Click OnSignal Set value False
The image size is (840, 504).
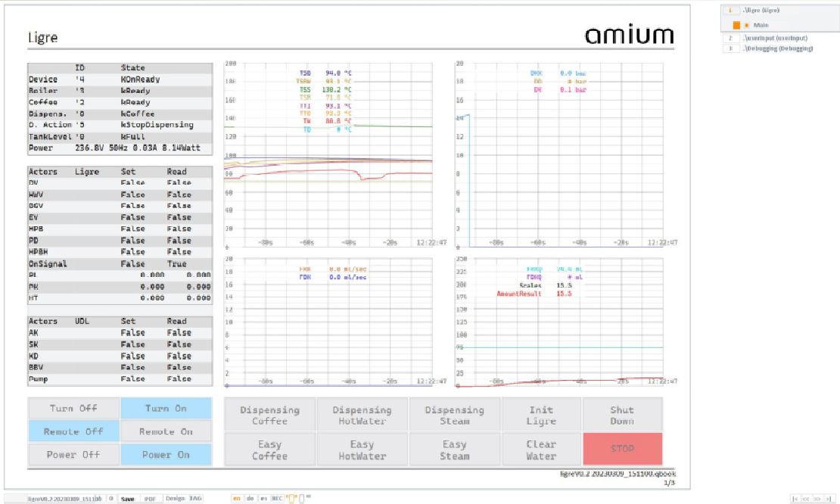[132, 264]
